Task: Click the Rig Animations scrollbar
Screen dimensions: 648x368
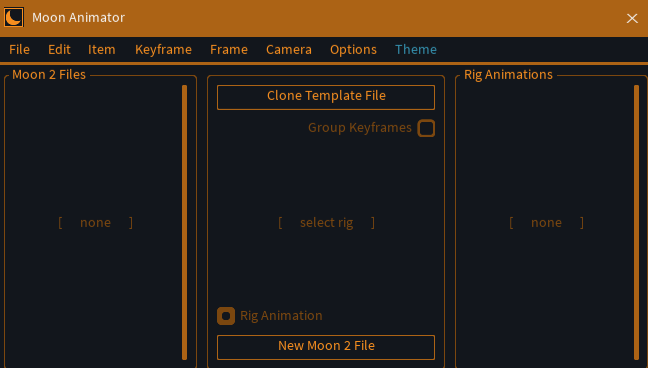Action: coord(636,222)
